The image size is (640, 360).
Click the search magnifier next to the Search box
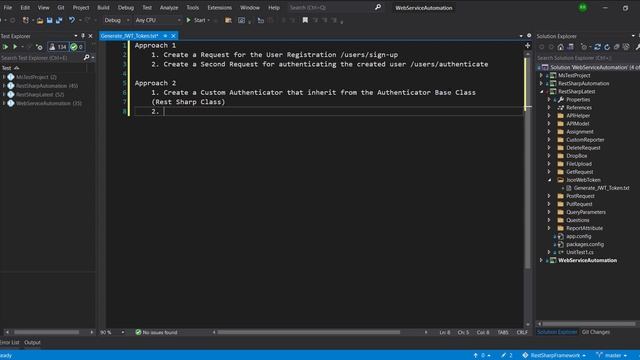point(378,7)
